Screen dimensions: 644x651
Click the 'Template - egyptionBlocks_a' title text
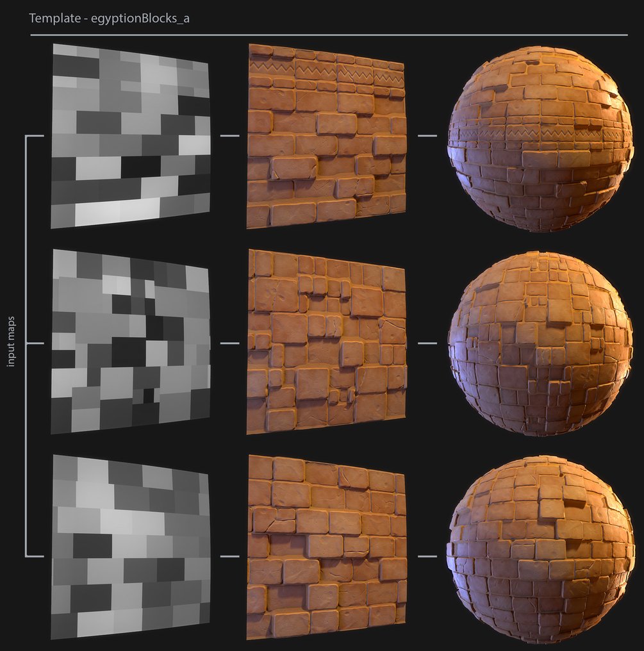(109, 19)
